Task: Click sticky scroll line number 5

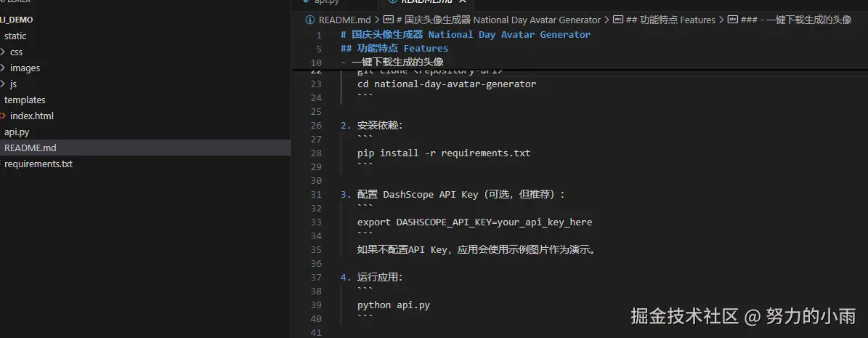Action: point(320,49)
